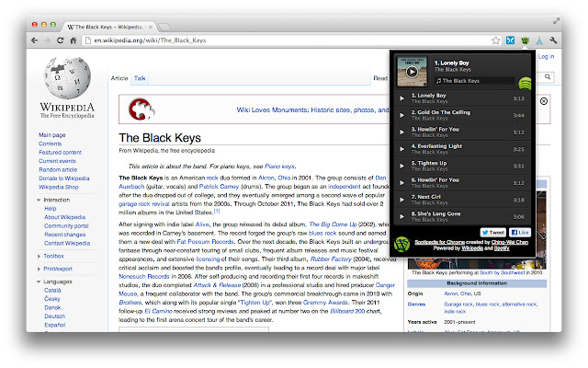Click Spotipedia for Chrome footer link
This screenshot has width=588, height=368.
tap(439, 242)
